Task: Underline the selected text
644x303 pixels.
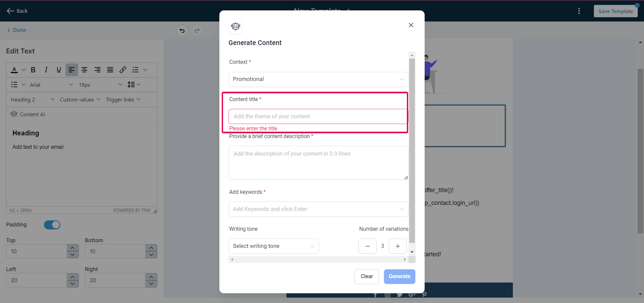Action: tap(59, 70)
